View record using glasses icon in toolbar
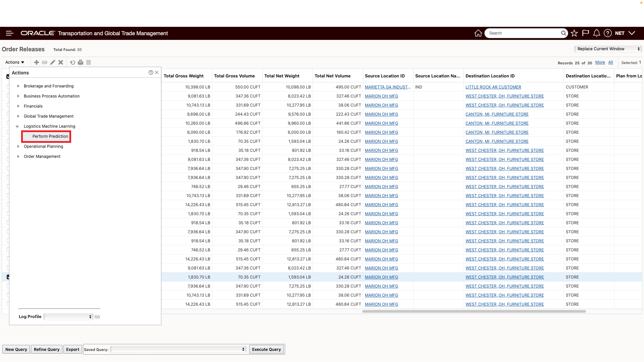The width and height of the screenshot is (644, 362). 45,62
